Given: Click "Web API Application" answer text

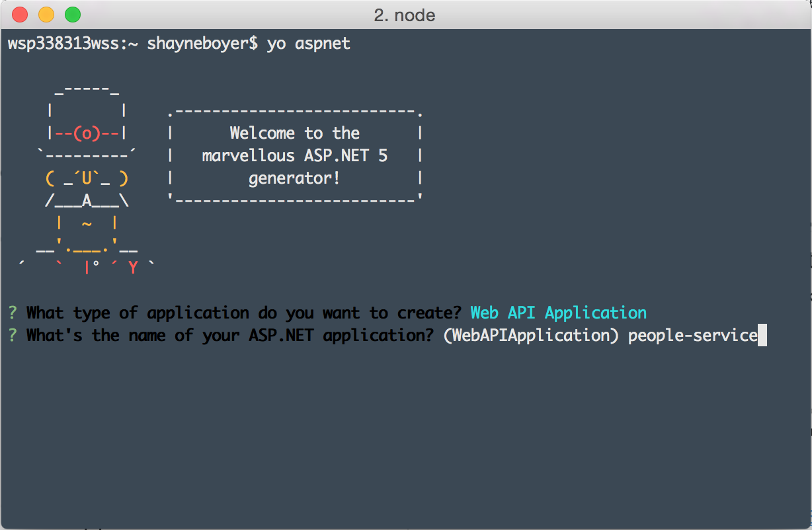Looking at the screenshot, I should click(559, 313).
